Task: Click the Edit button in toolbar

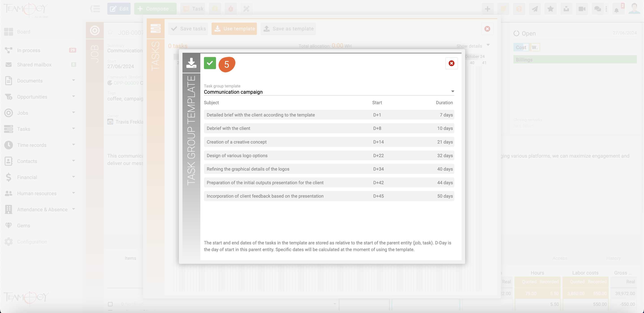Action: click(119, 9)
